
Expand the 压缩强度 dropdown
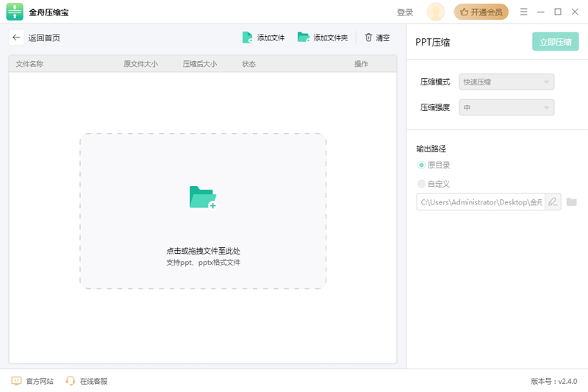(506, 108)
